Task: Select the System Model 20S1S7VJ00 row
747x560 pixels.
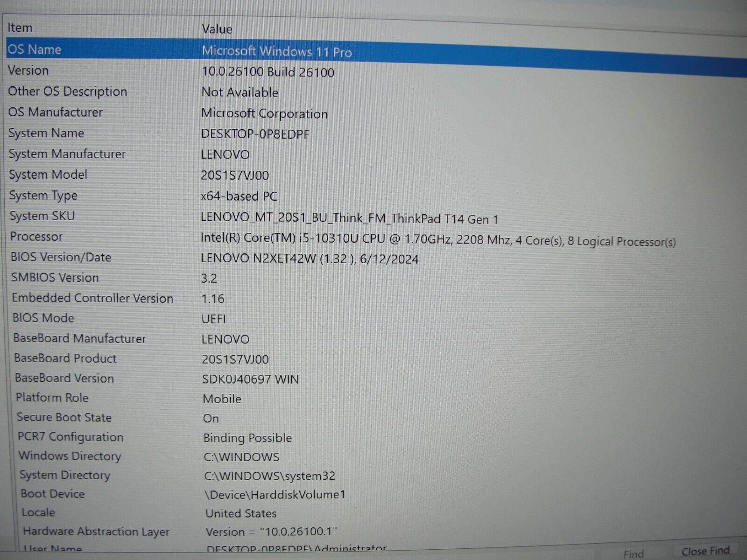Action: [x=187, y=175]
